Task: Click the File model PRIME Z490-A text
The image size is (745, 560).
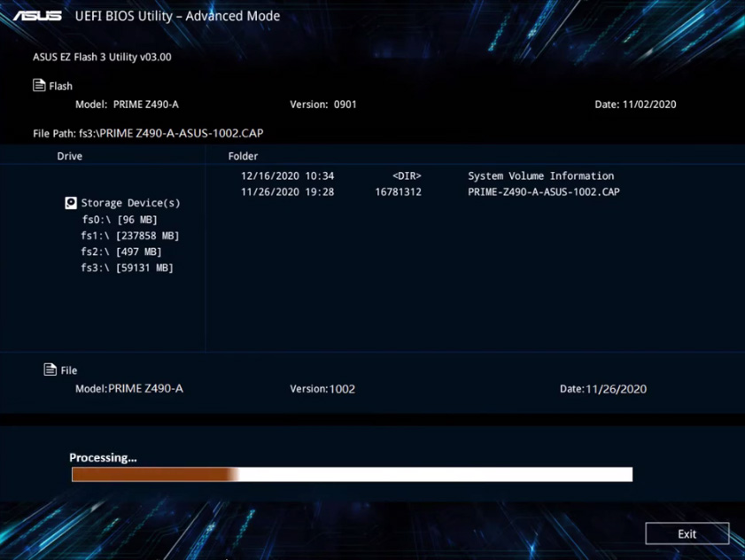Action: click(145, 389)
